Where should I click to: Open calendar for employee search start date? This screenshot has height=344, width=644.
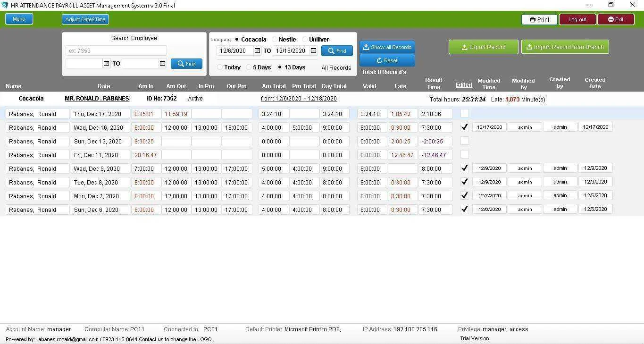(x=106, y=63)
